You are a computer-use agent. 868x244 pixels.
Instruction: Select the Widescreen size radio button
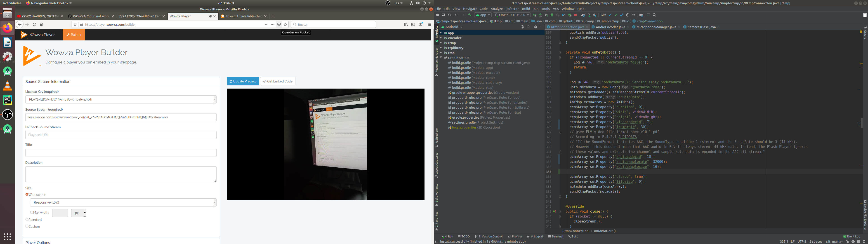(x=27, y=195)
